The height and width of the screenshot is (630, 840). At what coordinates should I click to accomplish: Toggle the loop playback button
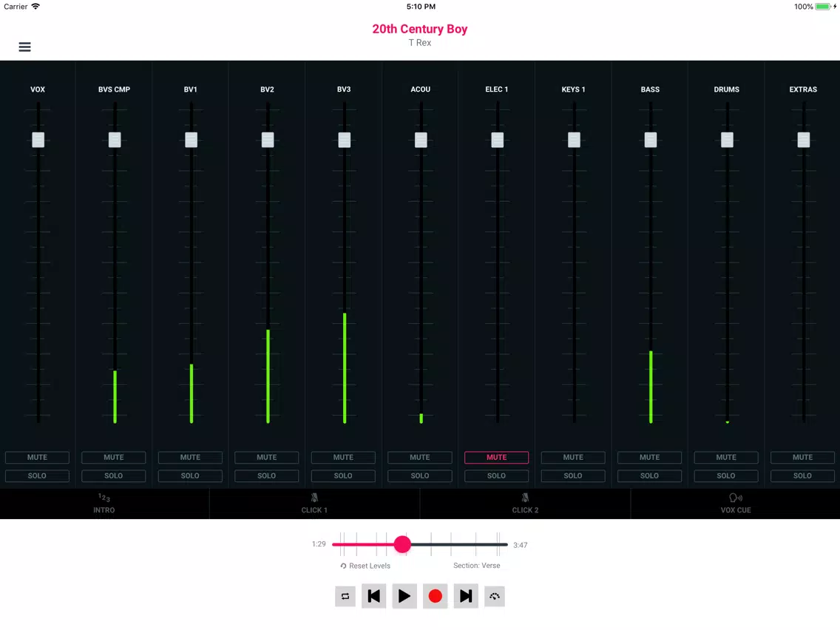345,596
